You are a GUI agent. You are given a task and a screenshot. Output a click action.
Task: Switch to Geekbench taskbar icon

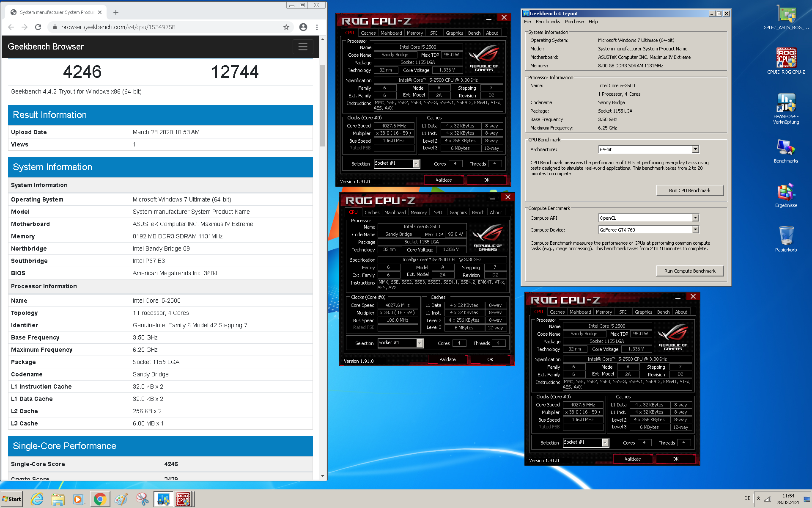(x=163, y=499)
